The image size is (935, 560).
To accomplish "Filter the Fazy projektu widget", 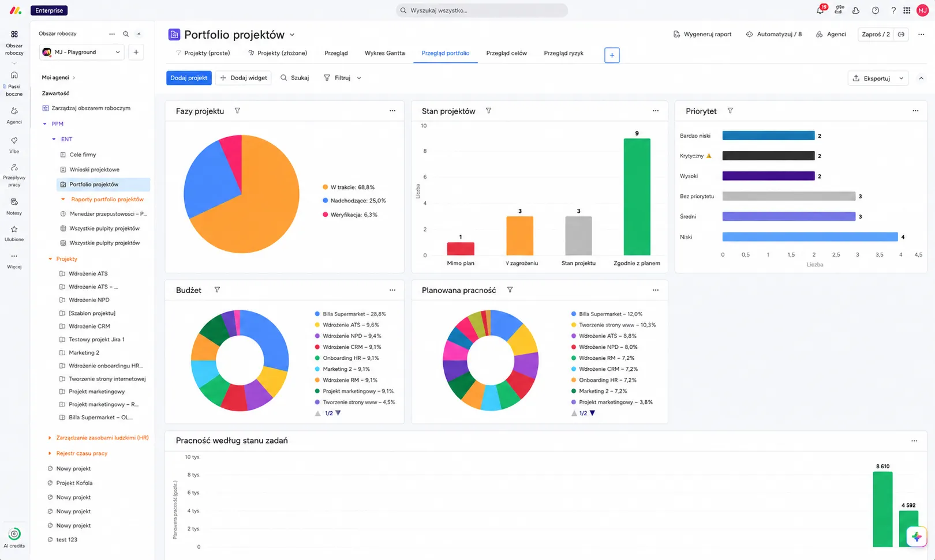I will click(x=237, y=111).
